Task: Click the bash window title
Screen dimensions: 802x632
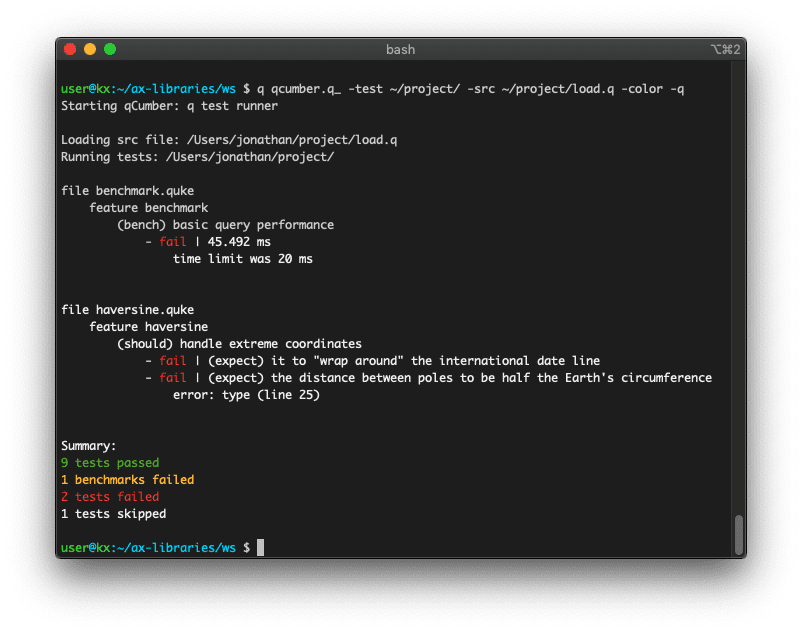Action: coord(400,50)
